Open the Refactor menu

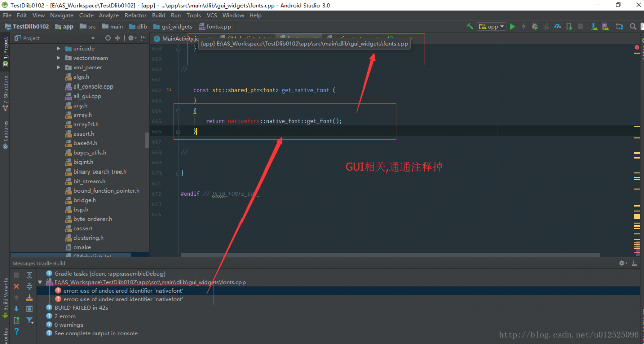tap(135, 15)
